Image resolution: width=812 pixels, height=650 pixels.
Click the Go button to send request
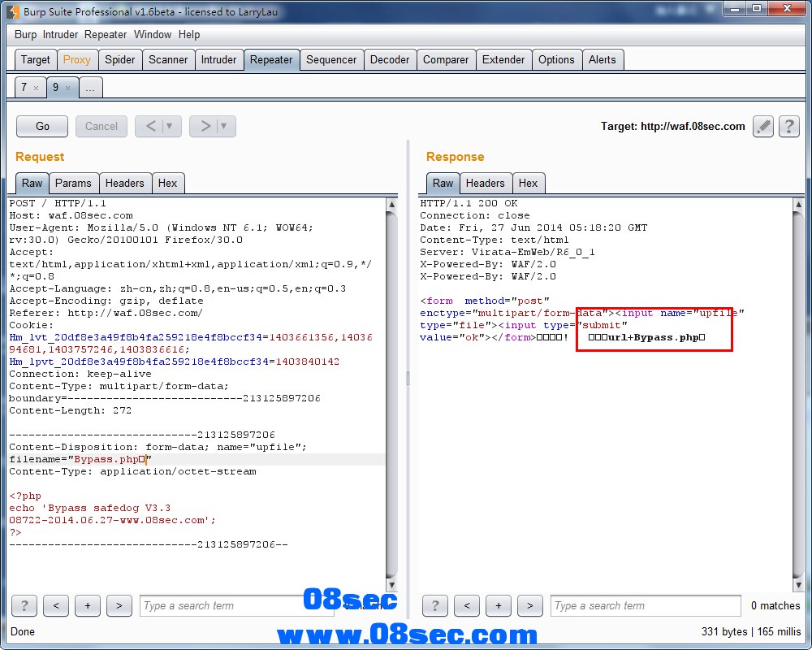(x=42, y=126)
